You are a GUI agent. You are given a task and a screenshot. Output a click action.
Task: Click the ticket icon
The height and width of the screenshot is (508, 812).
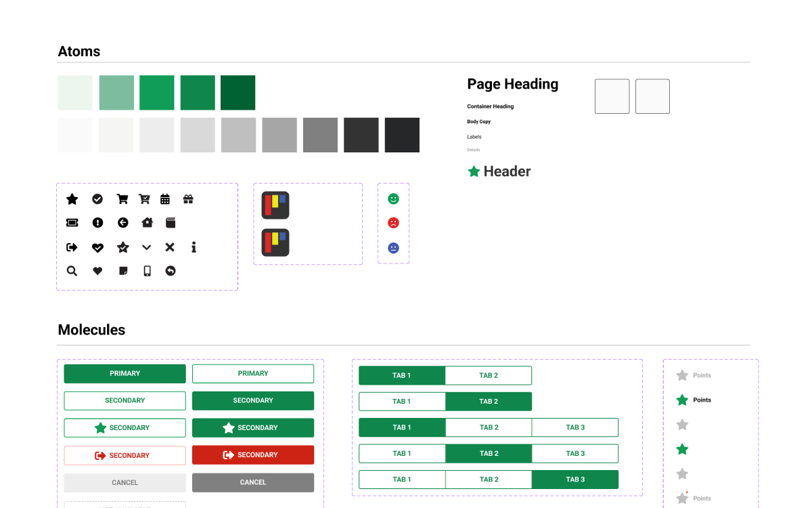(72, 222)
